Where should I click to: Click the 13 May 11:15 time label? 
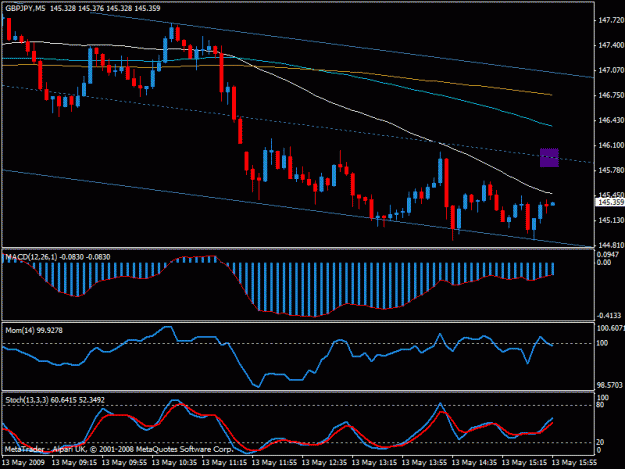(224, 463)
